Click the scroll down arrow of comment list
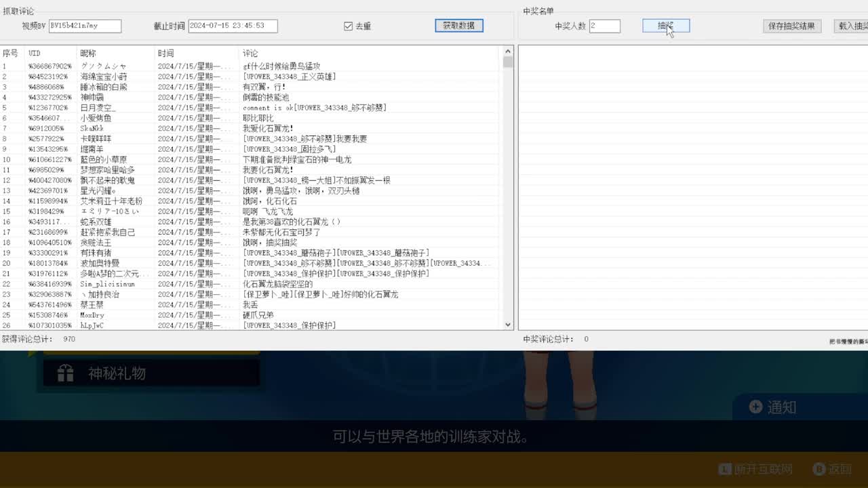 pyautogui.click(x=508, y=325)
